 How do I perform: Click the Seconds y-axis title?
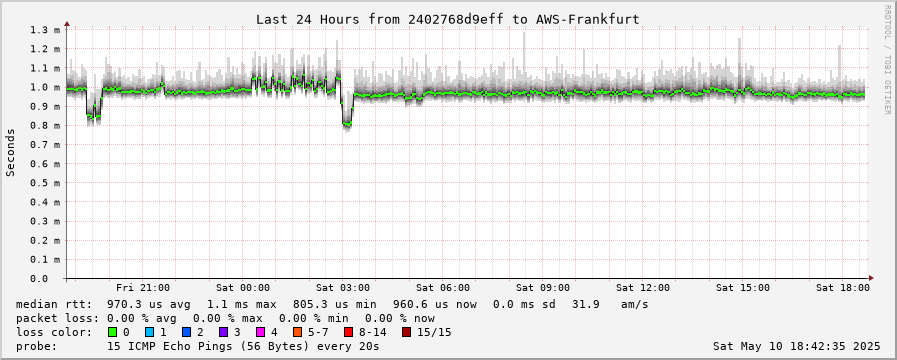(11, 152)
